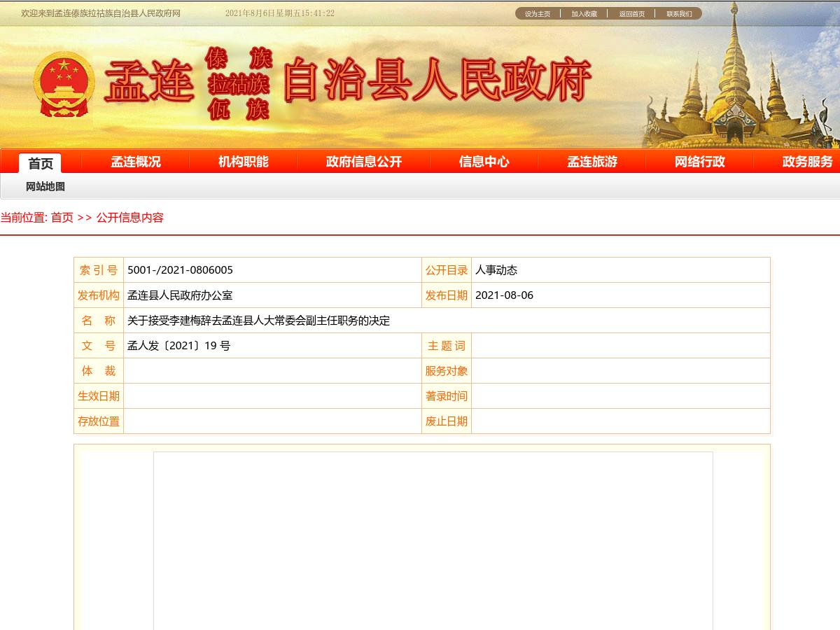
Task: Click 返回首页 to return to homepage
Action: 631,13
